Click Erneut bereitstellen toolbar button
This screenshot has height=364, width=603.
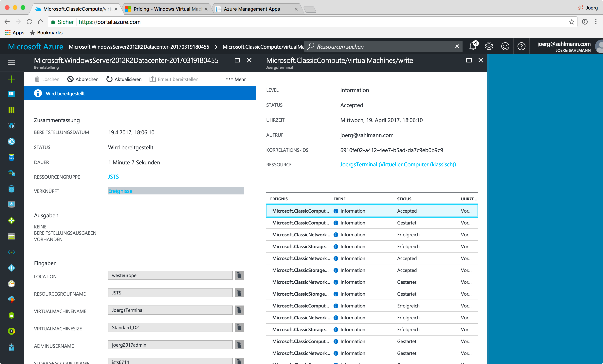174,79
